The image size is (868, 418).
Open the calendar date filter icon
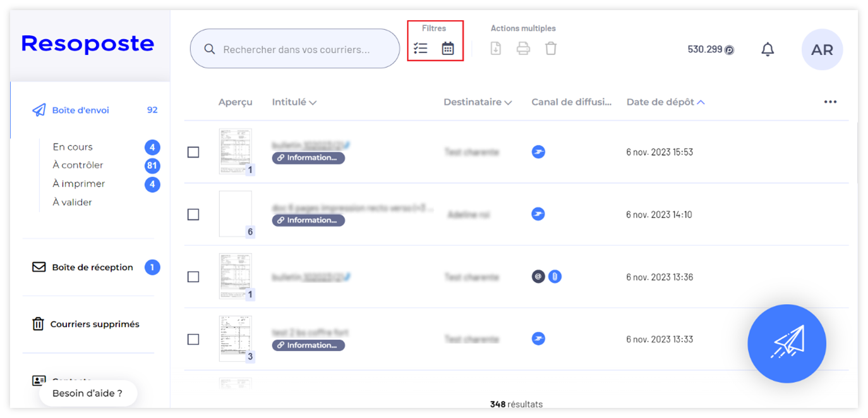click(x=448, y=48)
